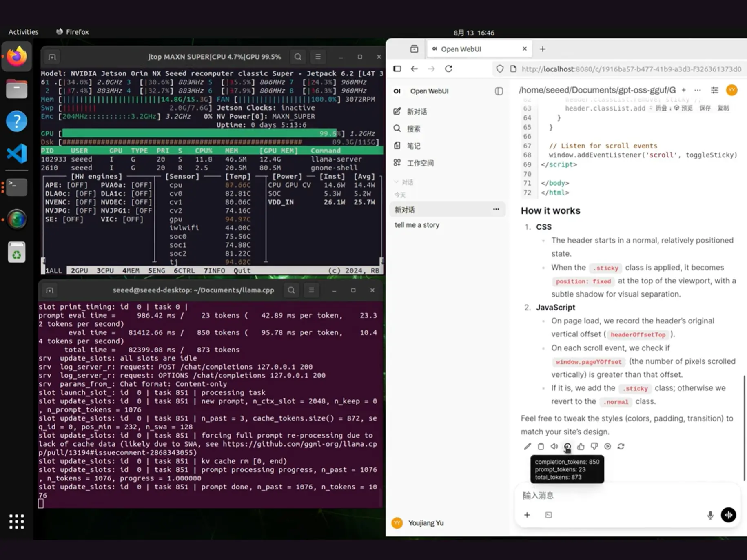747x560 pixels.
Task: Start a new chat (新对话) in Open WebUI
Action: 417,111
